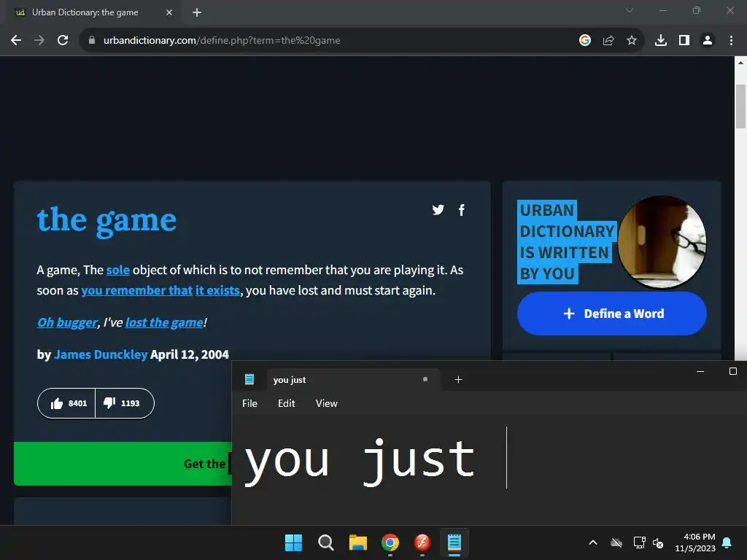
Task: Open OneDrive cloud tray icon
Action: click(616, 542)
